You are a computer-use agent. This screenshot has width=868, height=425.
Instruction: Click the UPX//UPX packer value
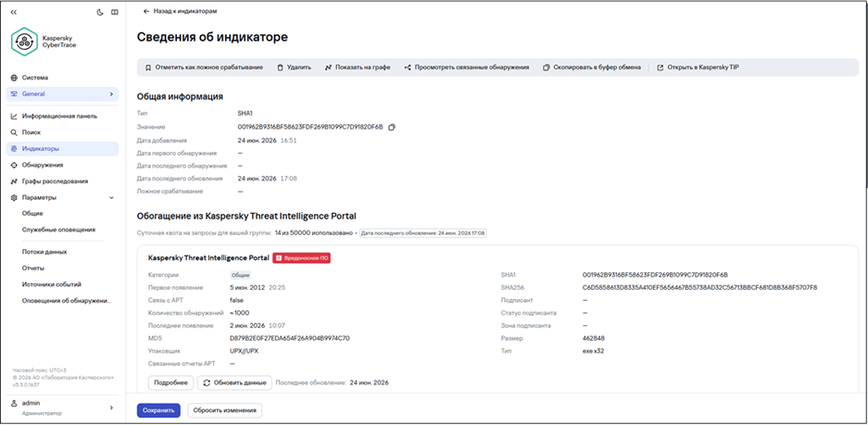[245, 351]
